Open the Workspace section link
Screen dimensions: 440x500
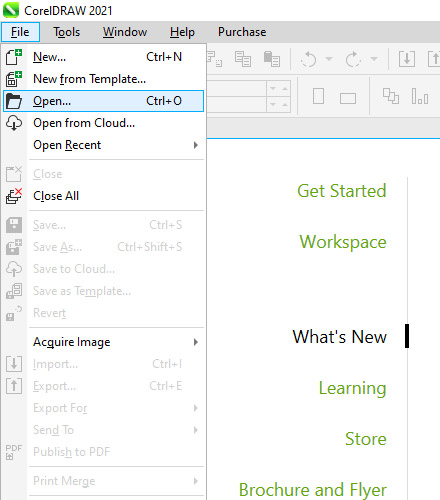[x=343, y=242]
